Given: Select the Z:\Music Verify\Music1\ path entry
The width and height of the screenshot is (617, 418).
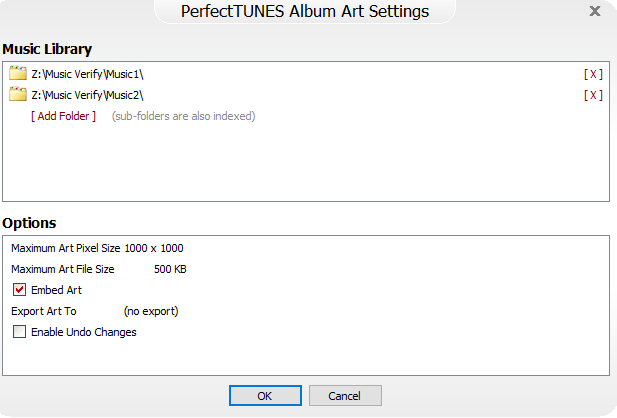Looking at the screenshot, I should click(87, 74).
